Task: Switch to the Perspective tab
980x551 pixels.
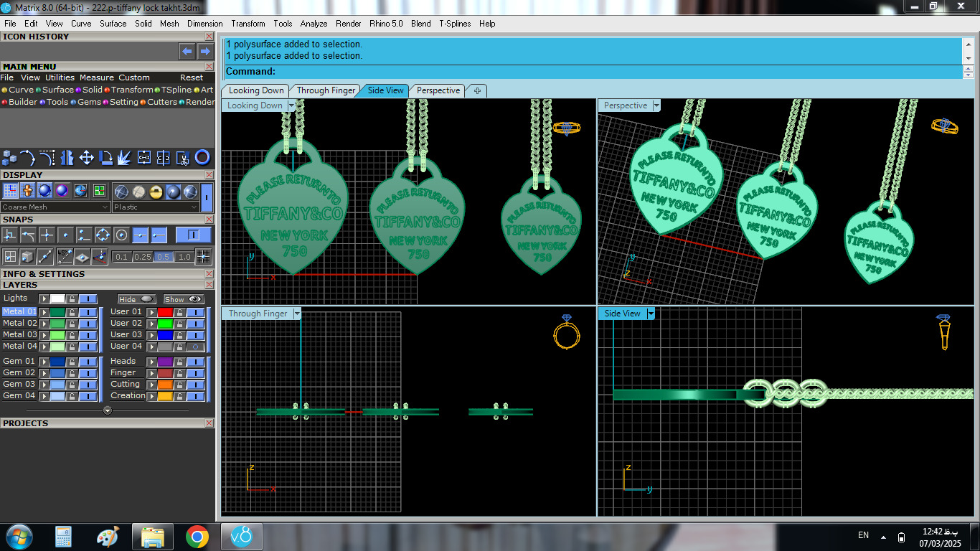Action: pyautogui.click(x=438, y=90)
